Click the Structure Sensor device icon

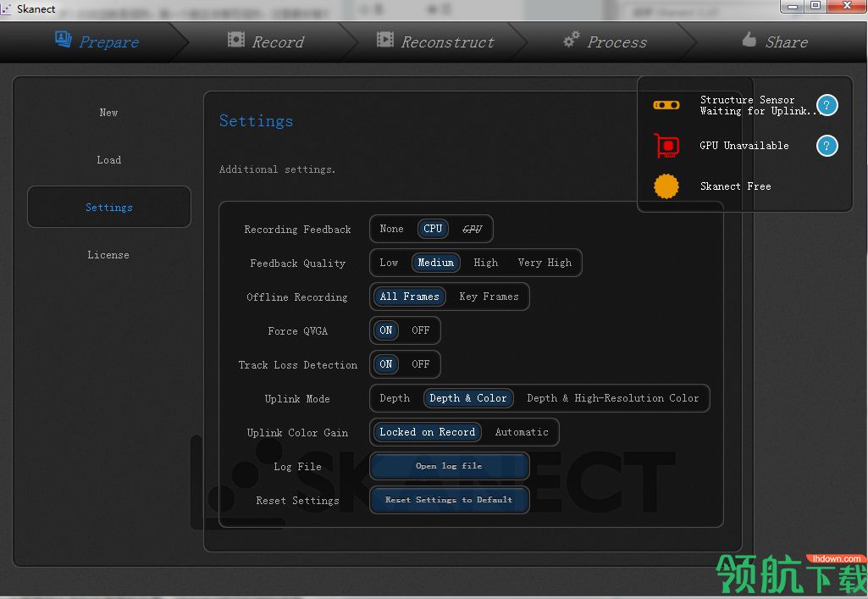(x=666, y=105)
